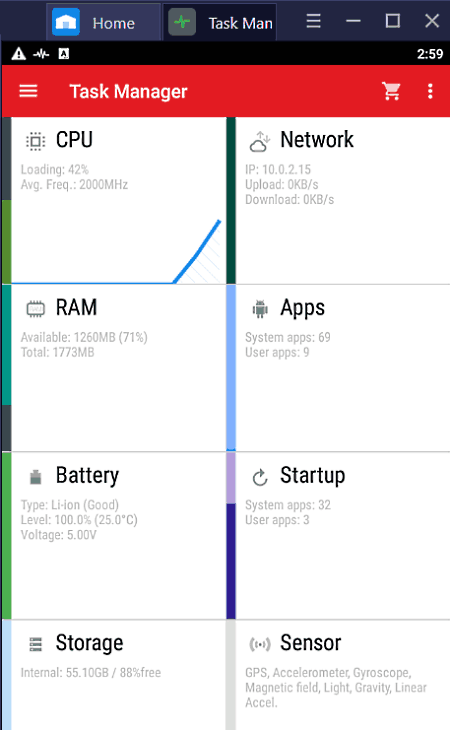This screenshot has height=730, width=450.
Task: Switch to the Home tab
Action: tap(103, 22)
